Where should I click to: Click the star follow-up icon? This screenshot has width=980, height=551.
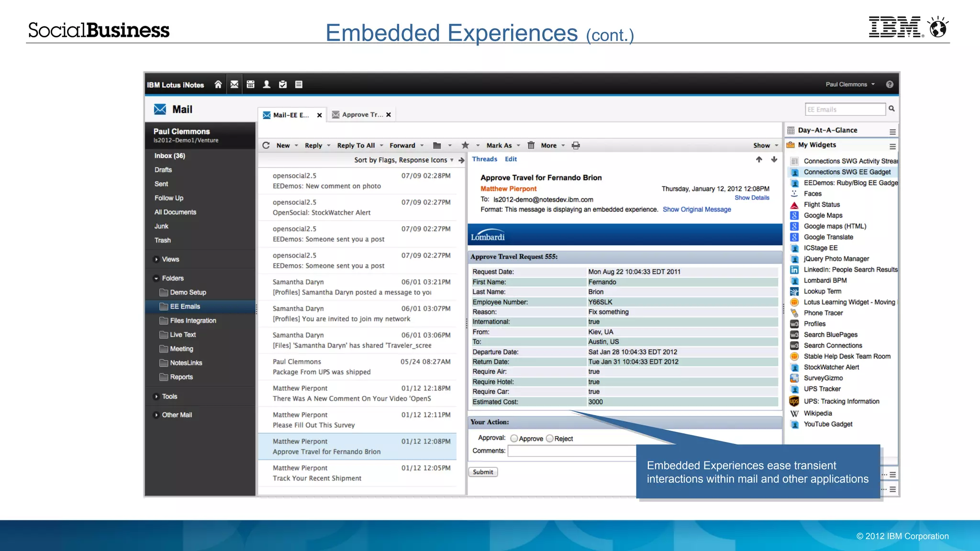[465, 145]
